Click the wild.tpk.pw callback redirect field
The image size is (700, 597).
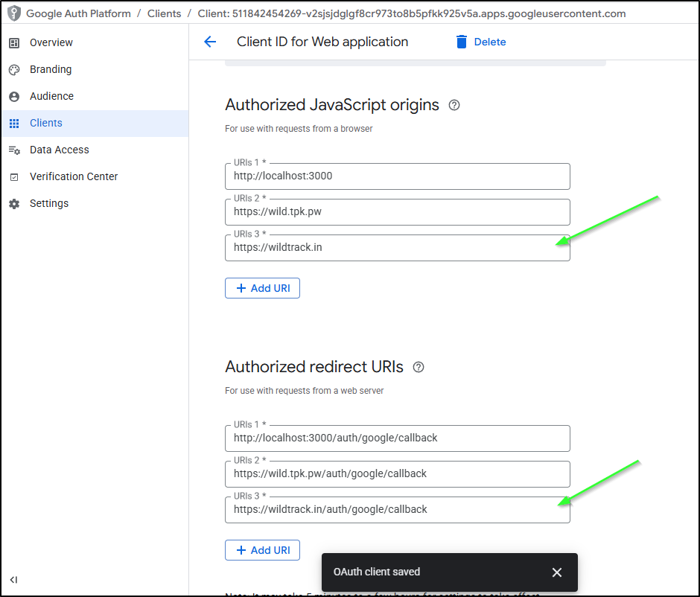tap(397, 474)
